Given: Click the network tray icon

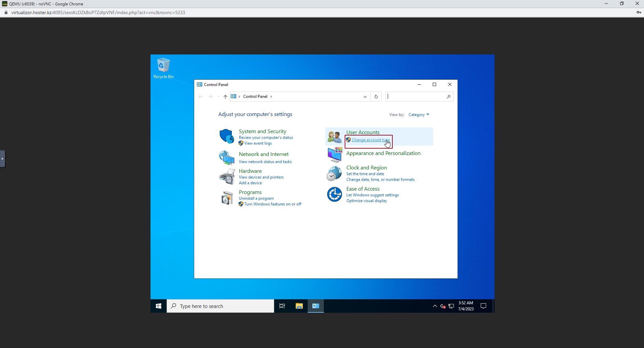Looking at the screenshot, I should pyautogui.click(x=452, y=306).
